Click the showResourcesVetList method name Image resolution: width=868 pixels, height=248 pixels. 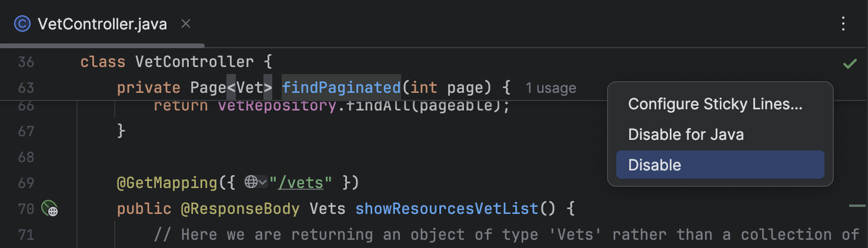[x=447, y=208]
